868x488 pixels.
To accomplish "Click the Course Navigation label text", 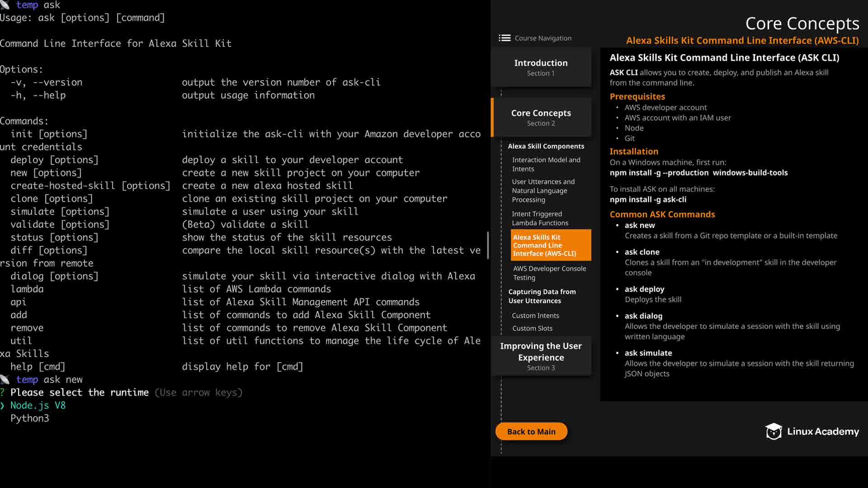I will [x=543, y=38].
